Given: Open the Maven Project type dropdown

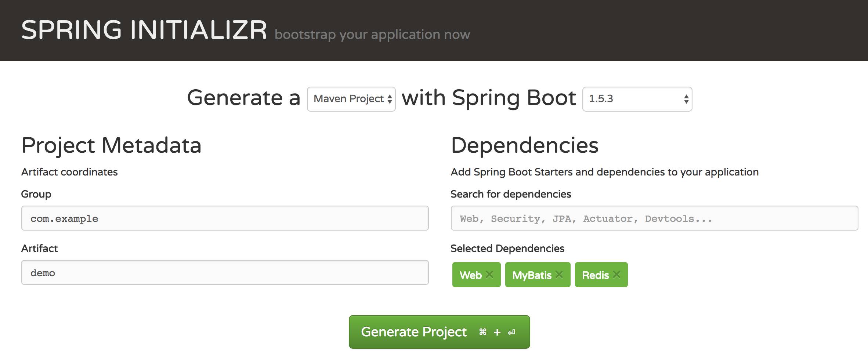Looking at the screenshot, I should point(351,99).
